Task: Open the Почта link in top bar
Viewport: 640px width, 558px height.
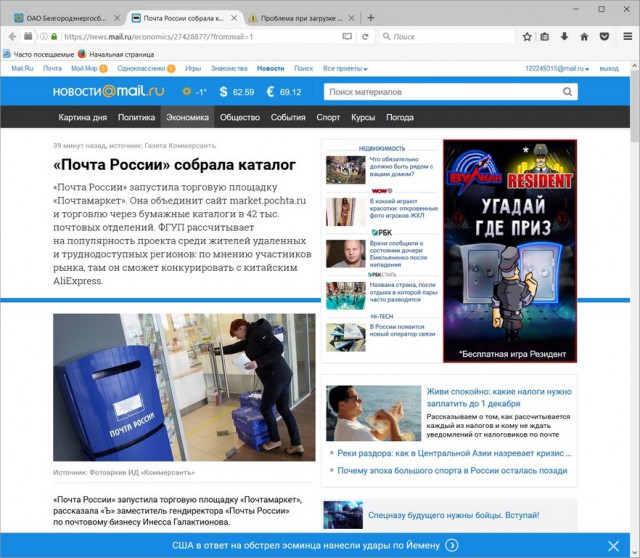Action: coord(52,69)
